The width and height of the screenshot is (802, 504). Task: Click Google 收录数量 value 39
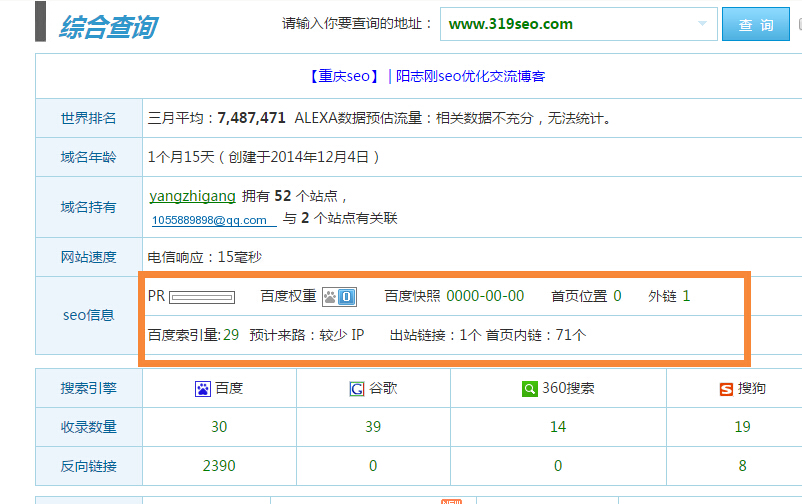click(373, 427)
